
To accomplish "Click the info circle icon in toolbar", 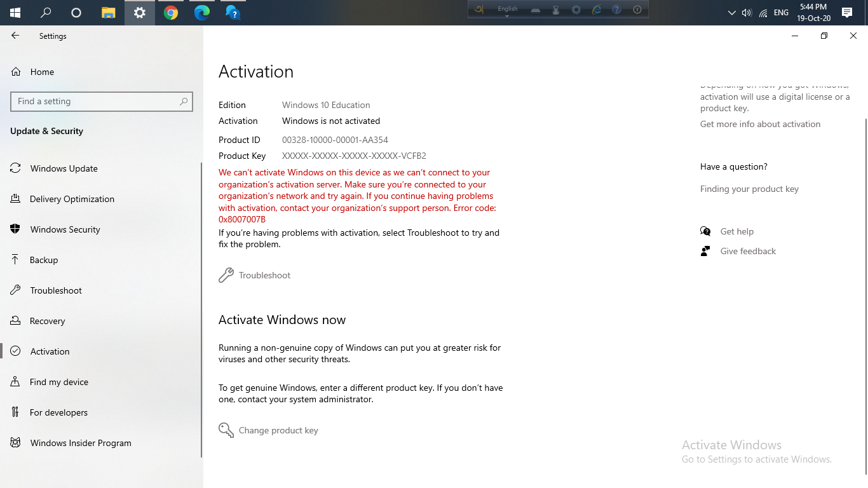I will (637, 10).
